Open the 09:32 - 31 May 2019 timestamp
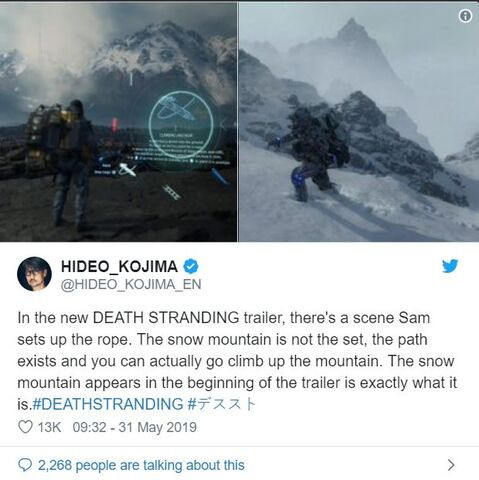Screen dimensions: 479x480 135,427
